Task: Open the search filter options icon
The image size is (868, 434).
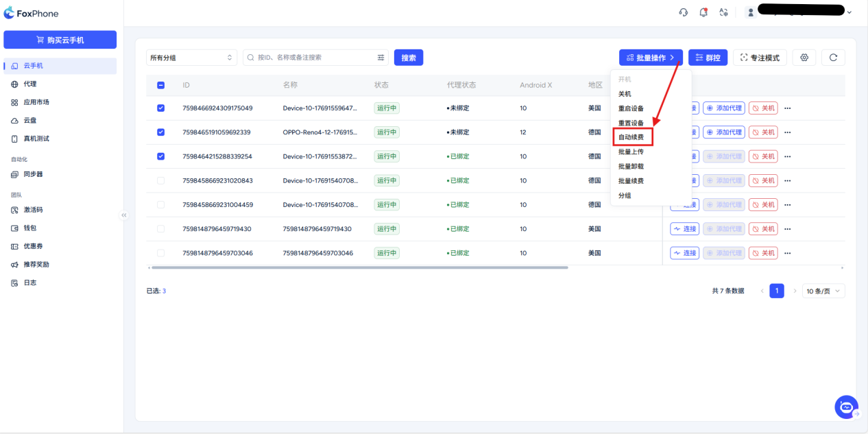Action: tap(381, 58)
